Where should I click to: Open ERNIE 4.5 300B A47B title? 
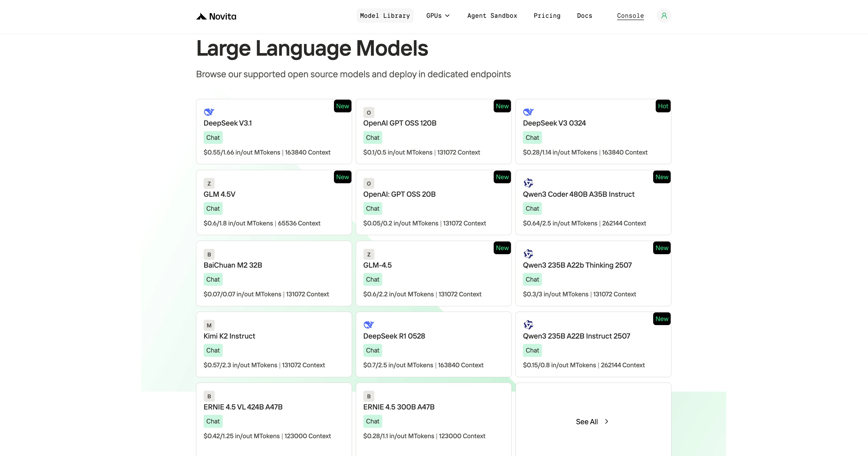[x=399, y=407]
